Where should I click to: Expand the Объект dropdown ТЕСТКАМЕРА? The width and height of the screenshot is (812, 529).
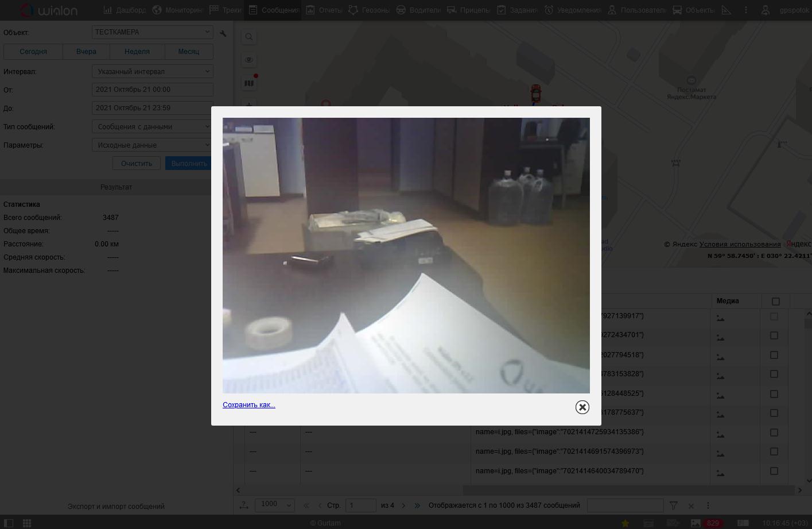click(152, 32)
